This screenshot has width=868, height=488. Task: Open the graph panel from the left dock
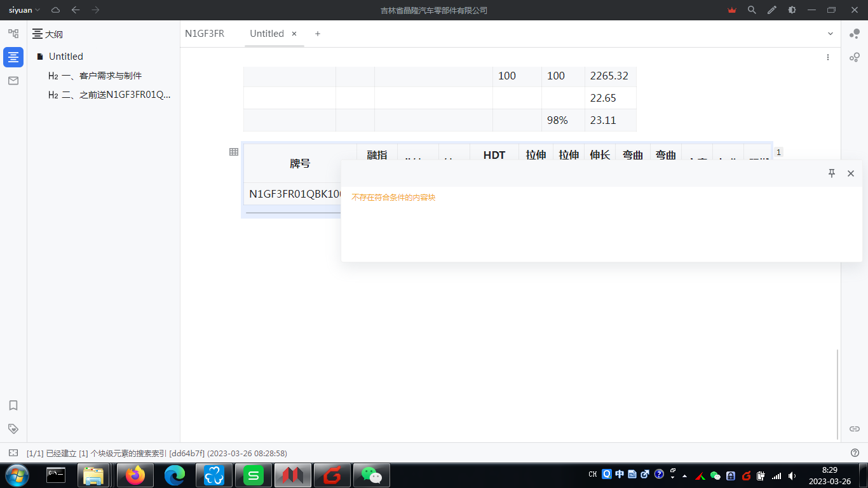pos(13,33)
